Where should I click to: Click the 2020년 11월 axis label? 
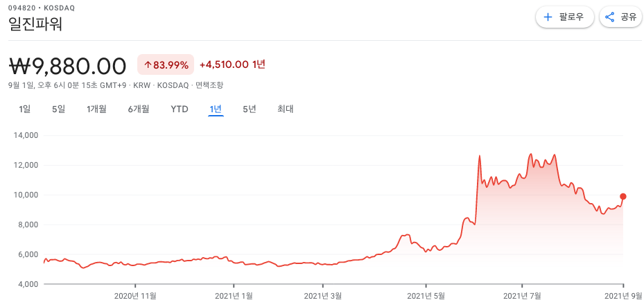point(135,295)
